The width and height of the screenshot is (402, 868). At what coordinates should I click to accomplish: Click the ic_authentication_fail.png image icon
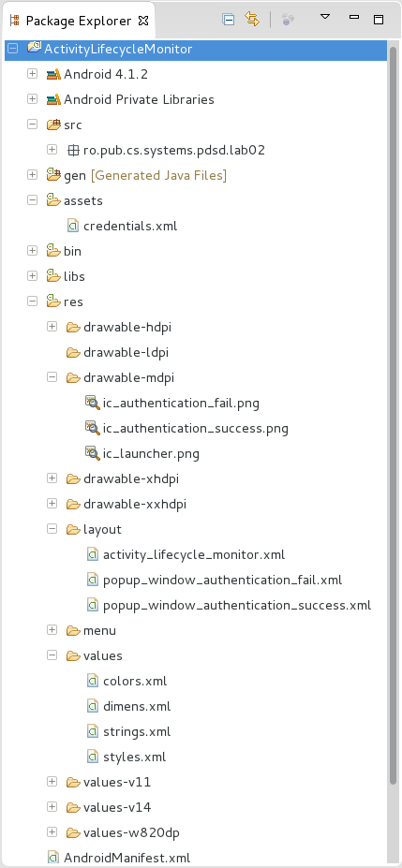pos(93,403)
